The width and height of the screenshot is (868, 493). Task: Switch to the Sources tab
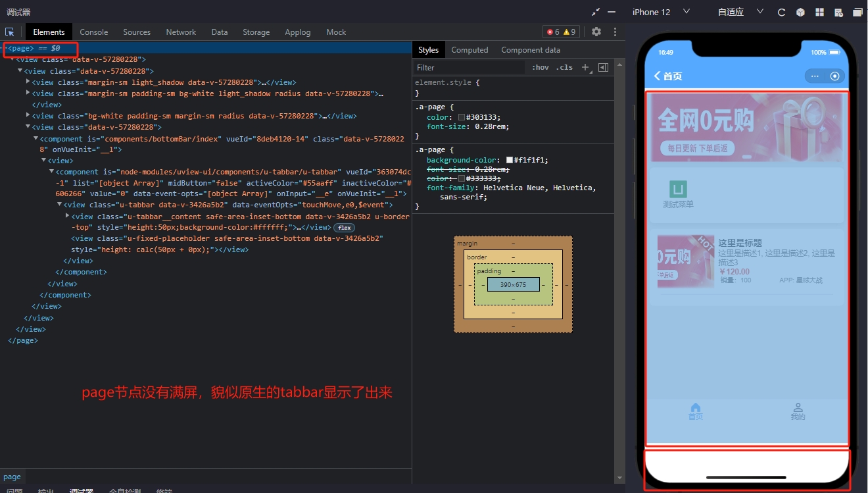pyautogui.click(x=137, y=32)
